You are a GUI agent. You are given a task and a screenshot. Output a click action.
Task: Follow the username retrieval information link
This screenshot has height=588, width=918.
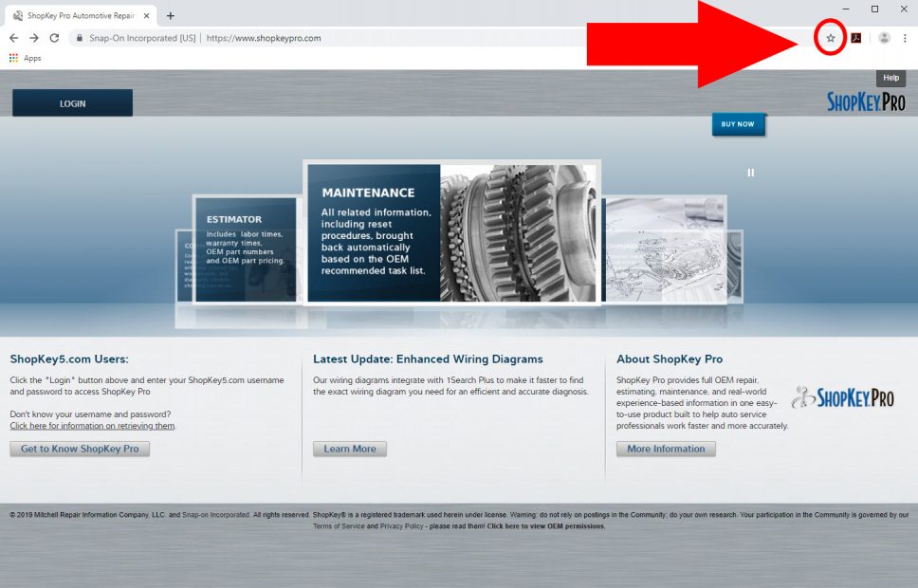pos(92,426)
